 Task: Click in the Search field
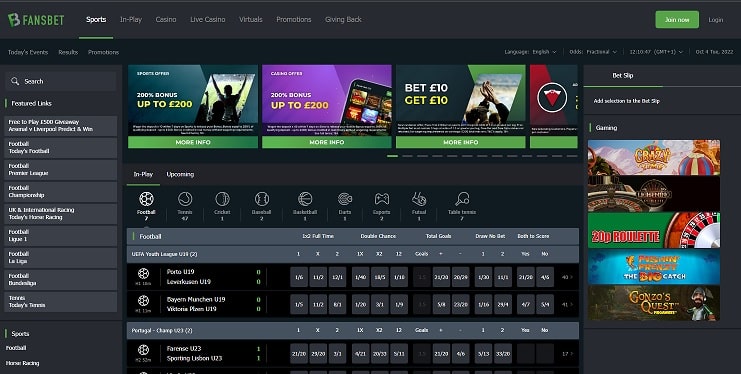61,81
